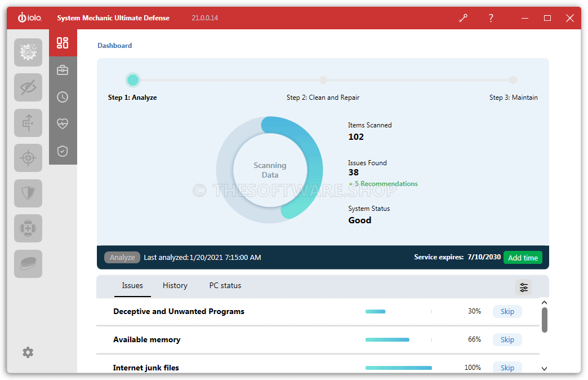Viewport: 588px width, 380px height.
Task: Click the Scanning Data progress ring
Action: click(x=270, y=170)
